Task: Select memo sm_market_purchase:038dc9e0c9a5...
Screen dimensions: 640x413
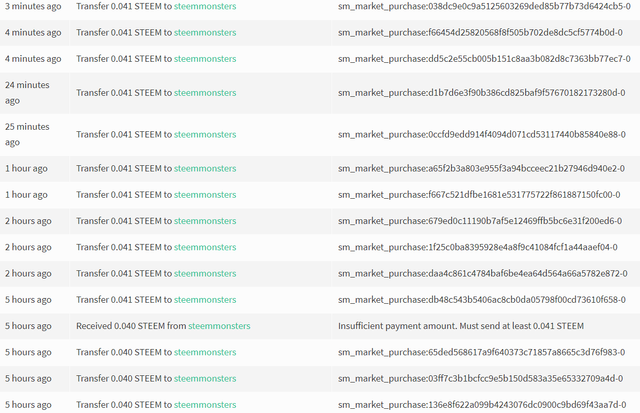Action: [x=484, y=6]
